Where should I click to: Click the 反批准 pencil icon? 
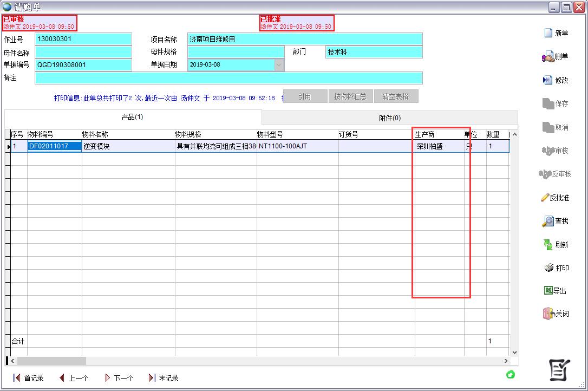click(545, 198)
